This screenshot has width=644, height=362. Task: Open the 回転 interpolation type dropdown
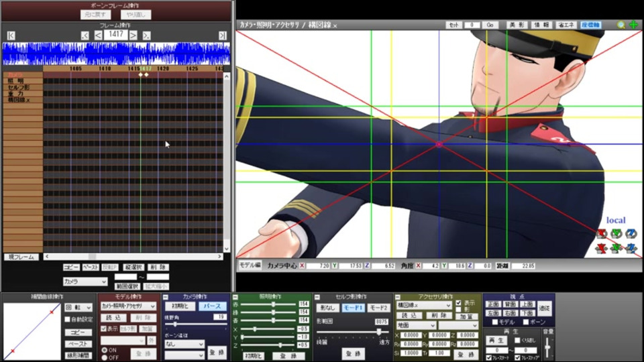(x=78, y=308)
